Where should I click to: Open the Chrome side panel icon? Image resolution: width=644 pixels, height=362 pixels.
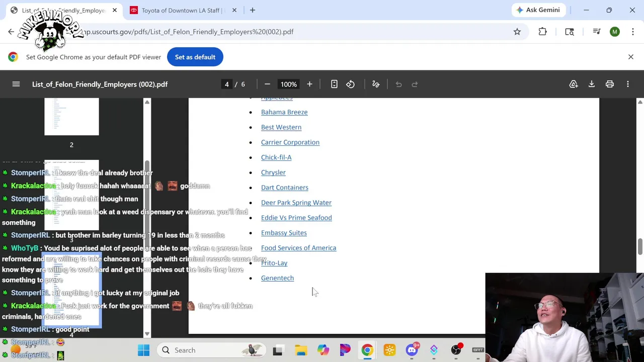[x=570, y=32]
